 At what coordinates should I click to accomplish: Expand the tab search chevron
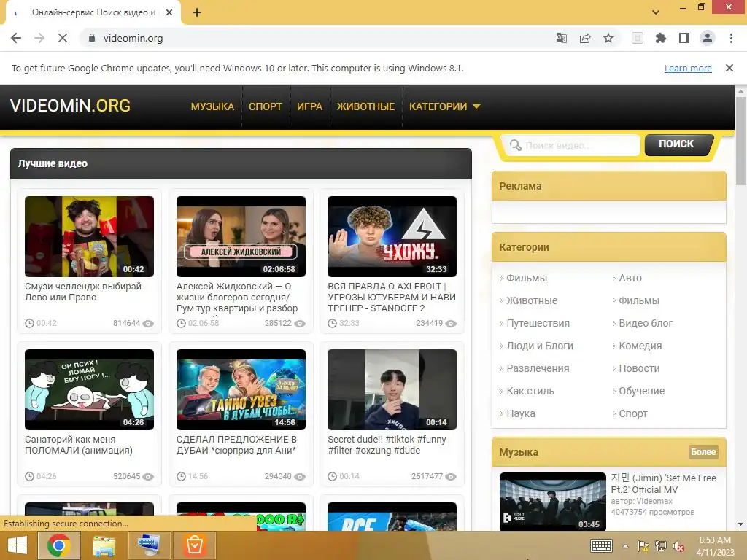tap(656, 12)
